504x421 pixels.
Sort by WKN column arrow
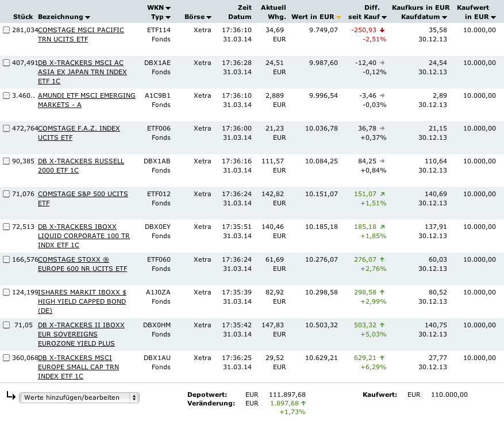[x=168, y=8]
